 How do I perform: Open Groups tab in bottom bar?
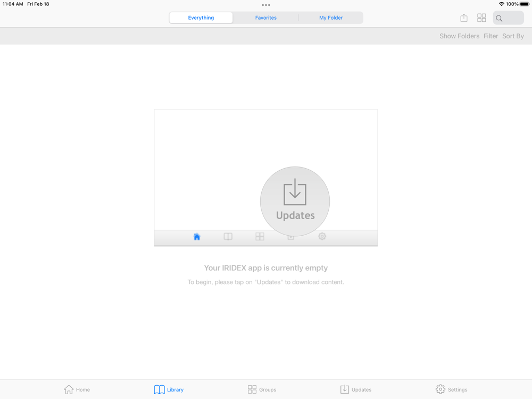click(262, 389)
